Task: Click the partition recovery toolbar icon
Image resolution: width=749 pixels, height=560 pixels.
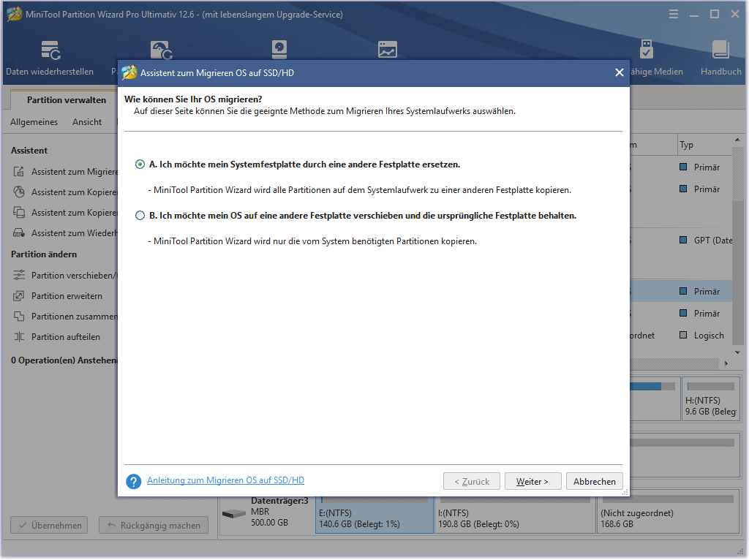Action: [162, 50]
